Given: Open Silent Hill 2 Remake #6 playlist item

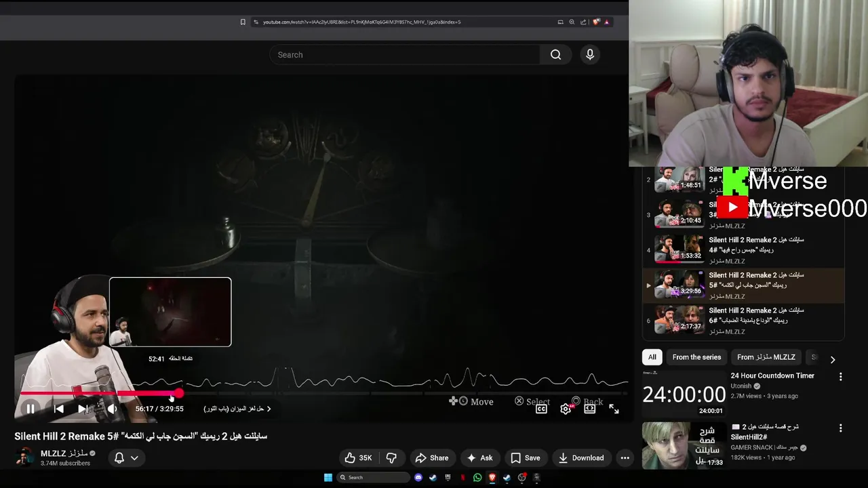Looking at the screenshot, I should 743,321.
